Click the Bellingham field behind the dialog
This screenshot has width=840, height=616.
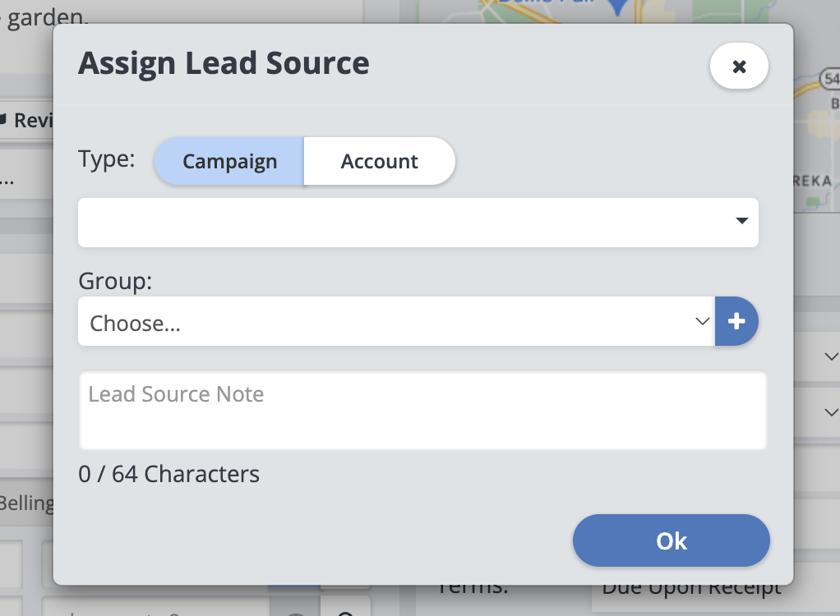26,503
